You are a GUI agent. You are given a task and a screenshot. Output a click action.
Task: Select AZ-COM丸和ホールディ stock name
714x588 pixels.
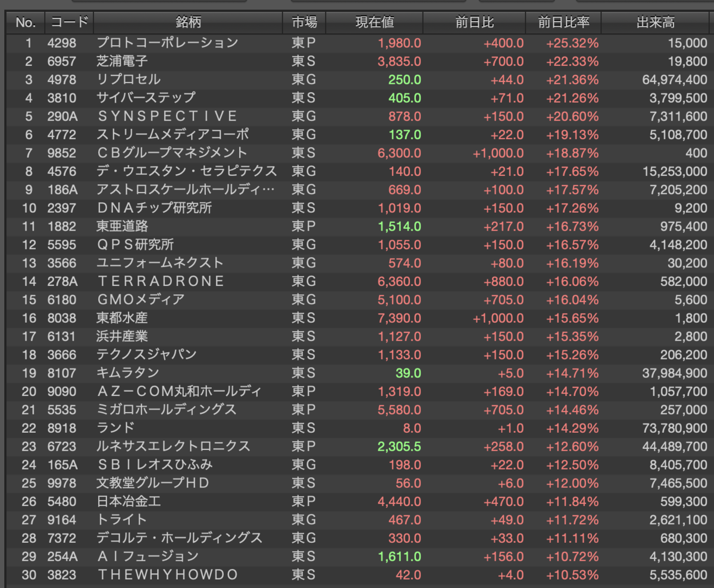[x=179, y=391]
